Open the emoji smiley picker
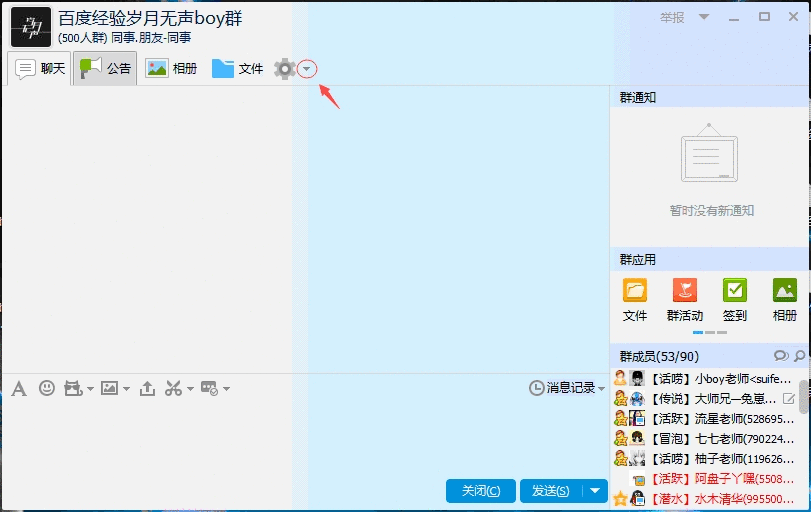The height and width of the screenshot is (512, 811). 47,388
